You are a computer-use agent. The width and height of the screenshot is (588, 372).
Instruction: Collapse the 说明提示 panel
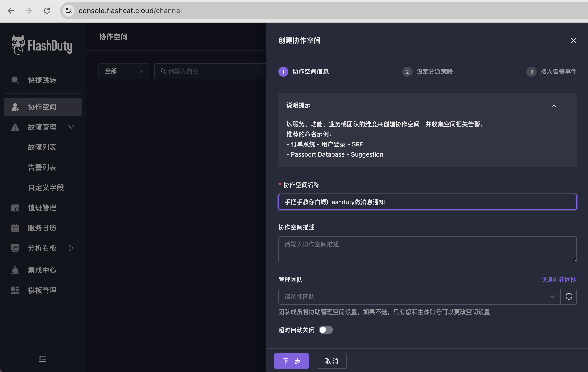coord(554,106)
